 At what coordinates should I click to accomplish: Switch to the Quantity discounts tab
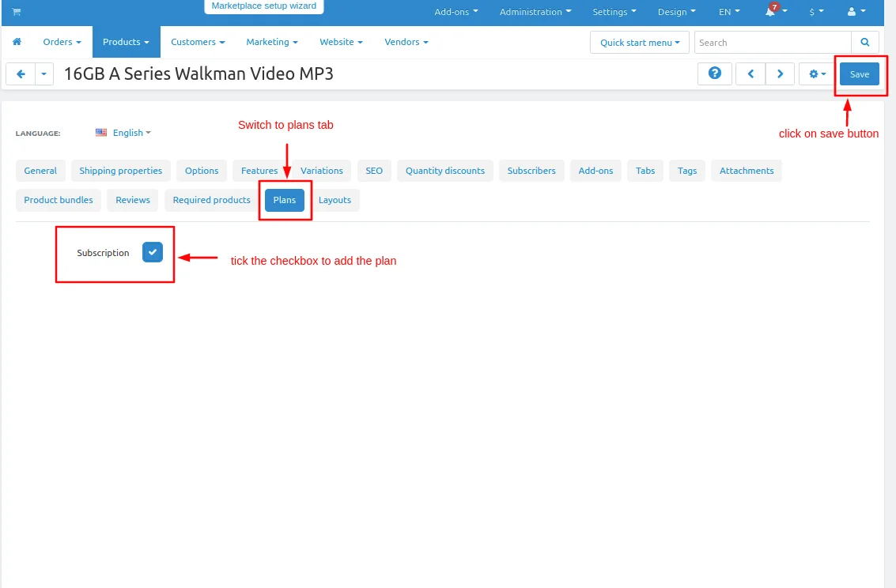point(445,171)
